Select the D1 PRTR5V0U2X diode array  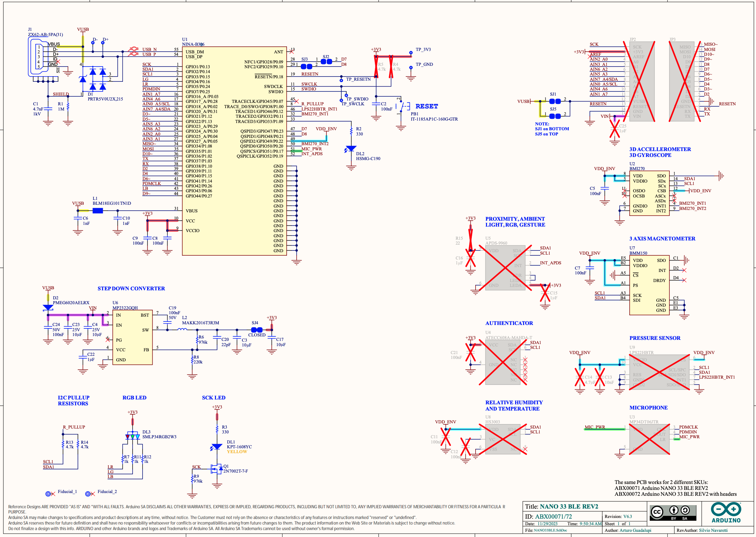click(x=93, y=79)
